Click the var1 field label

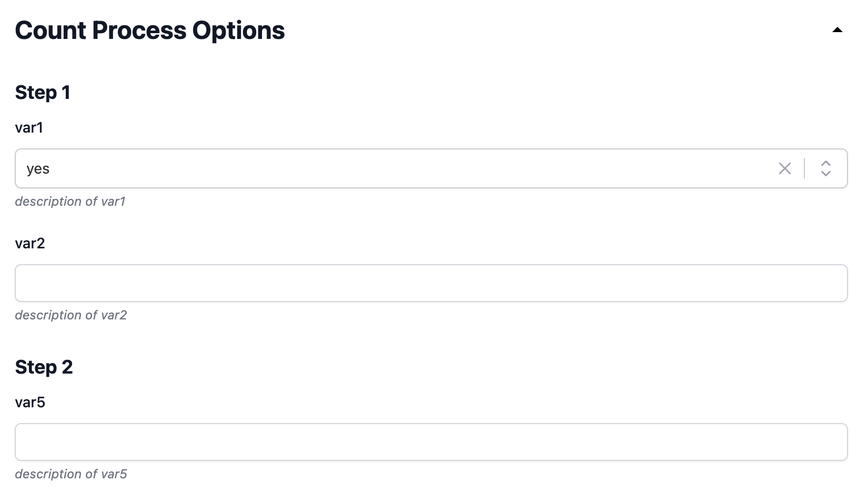(x=29, y=128)
